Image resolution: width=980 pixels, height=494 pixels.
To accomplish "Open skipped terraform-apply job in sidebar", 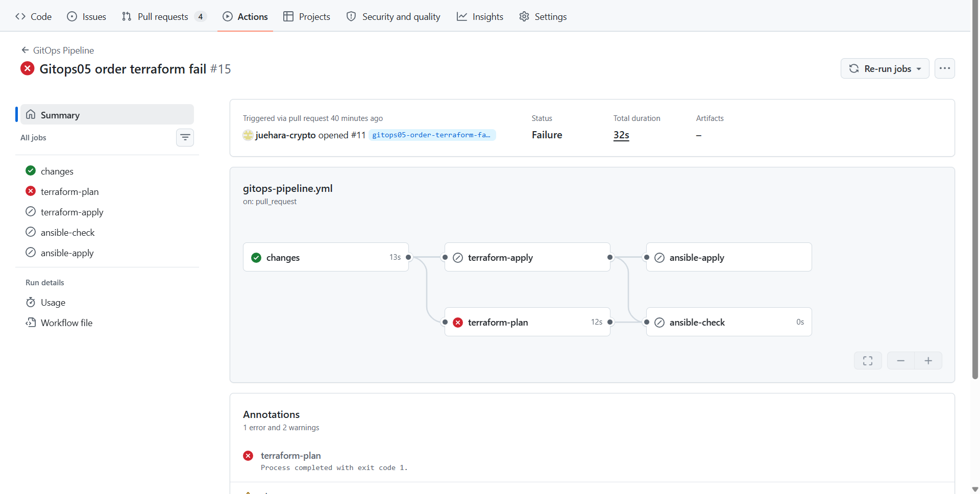I will click(107, 212).
